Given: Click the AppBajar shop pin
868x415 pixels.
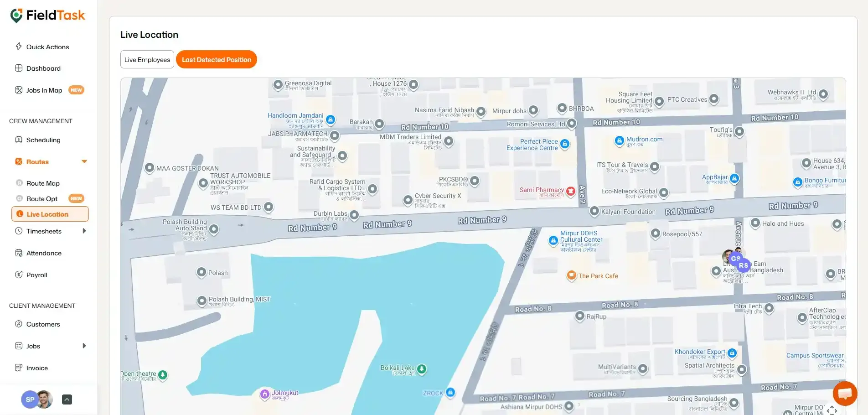Looking at the screenshot, I should [x=734, y=178].
